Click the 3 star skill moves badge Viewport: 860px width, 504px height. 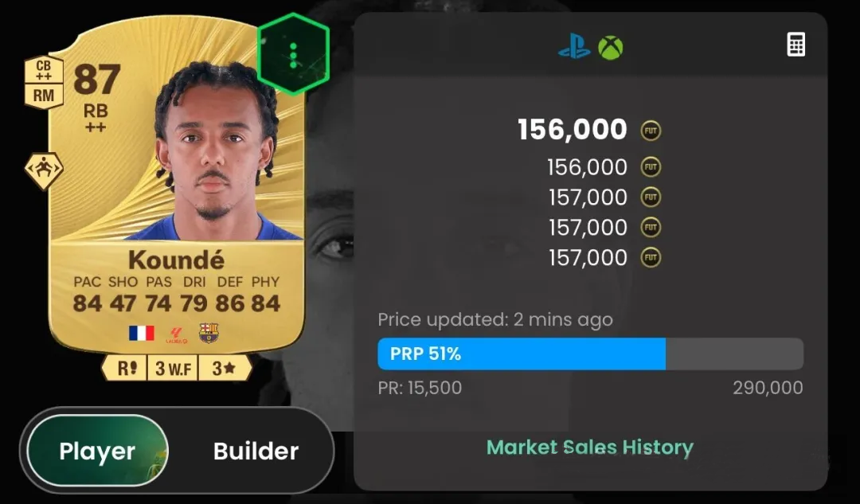coord(225,368)
